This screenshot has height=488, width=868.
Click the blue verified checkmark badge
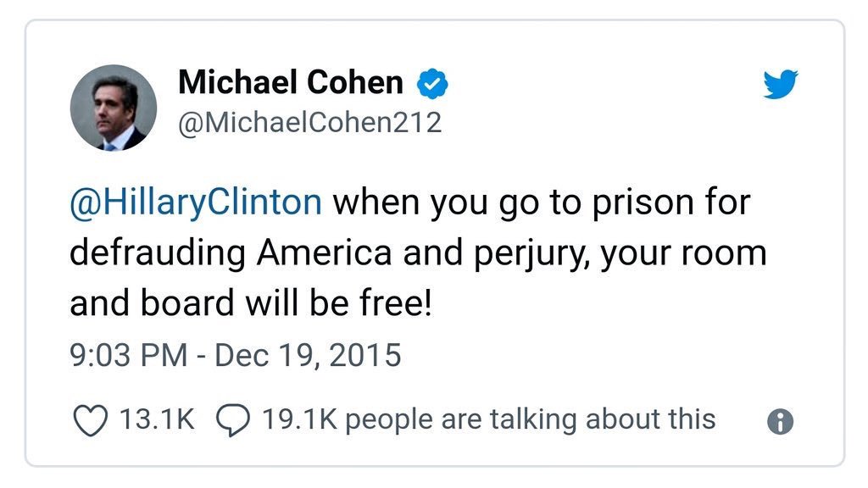[x=432, y=84]
